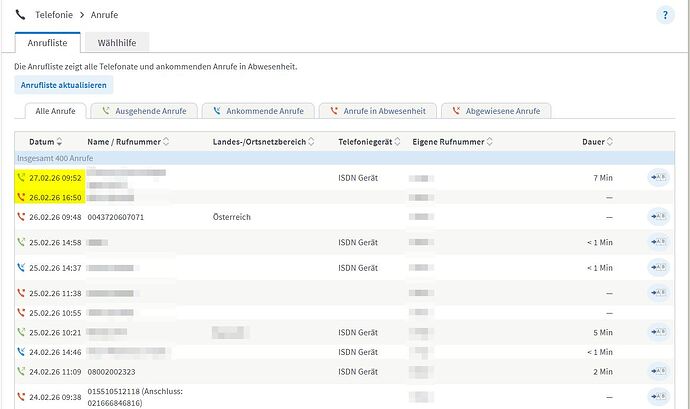Click outgoing call icon at 25.02.26 14:58

(21, 242)
